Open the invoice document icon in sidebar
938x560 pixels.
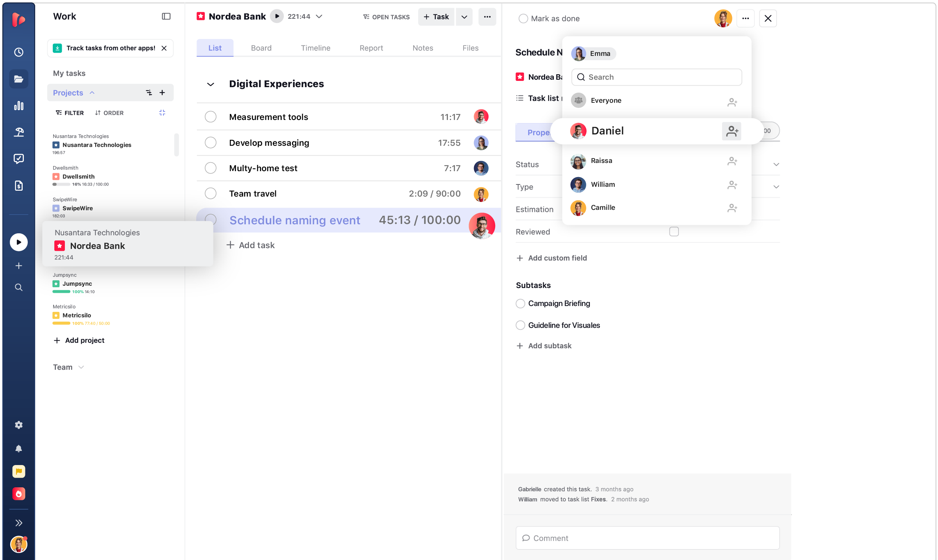pyautogui.click(x=19, y=186)
